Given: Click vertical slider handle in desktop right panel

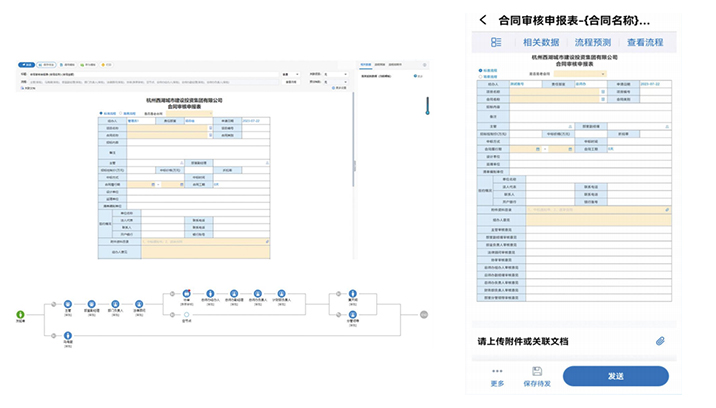Looking at the screenshot, I should 427,112.
